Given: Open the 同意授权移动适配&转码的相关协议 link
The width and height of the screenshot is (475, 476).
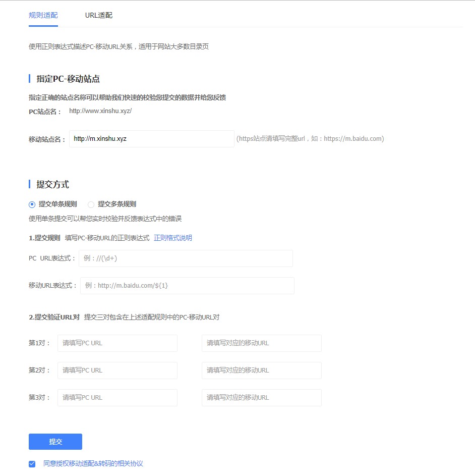Looking at the screenshot, I should 93,463.
